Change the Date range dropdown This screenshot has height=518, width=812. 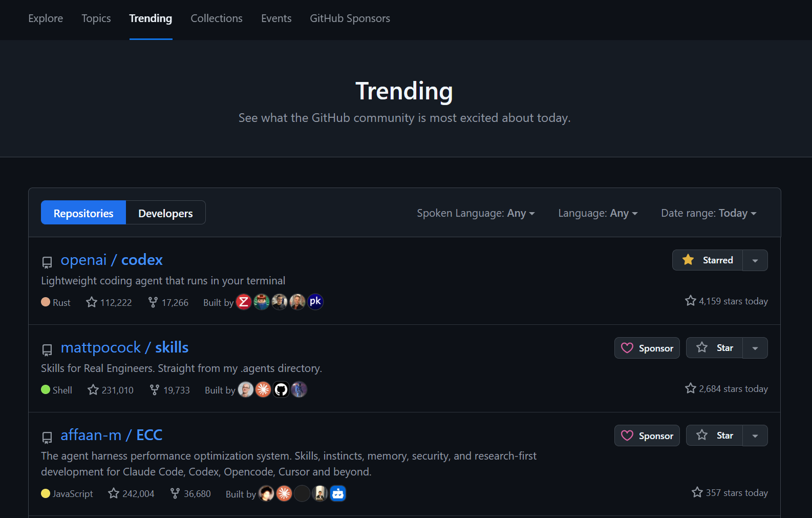(709, 213)
